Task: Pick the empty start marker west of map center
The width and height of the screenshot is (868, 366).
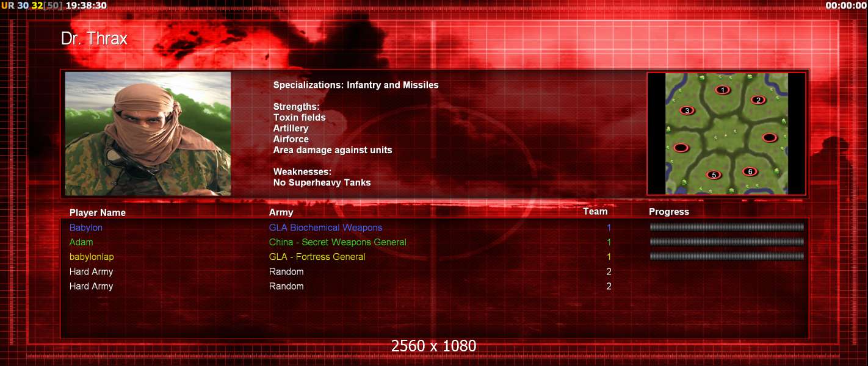Action: [x=681, y=148]
